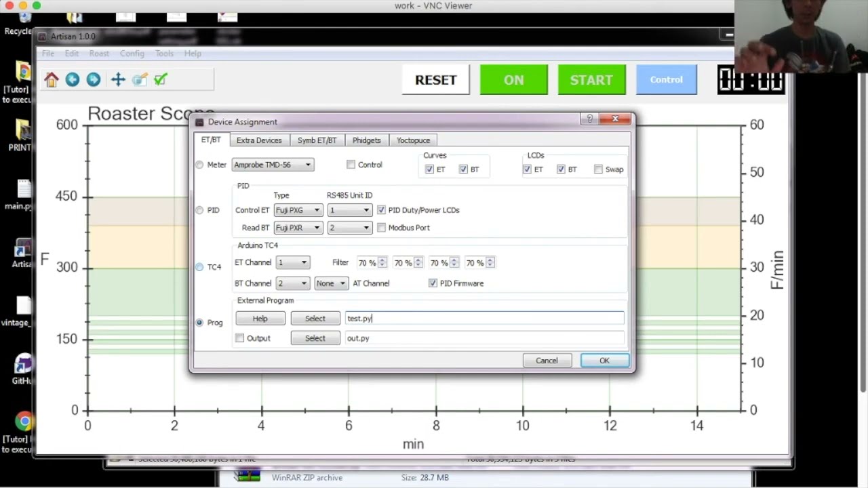Click the out.py output input field
868x488 pixels.
click(x=484, y=338)
